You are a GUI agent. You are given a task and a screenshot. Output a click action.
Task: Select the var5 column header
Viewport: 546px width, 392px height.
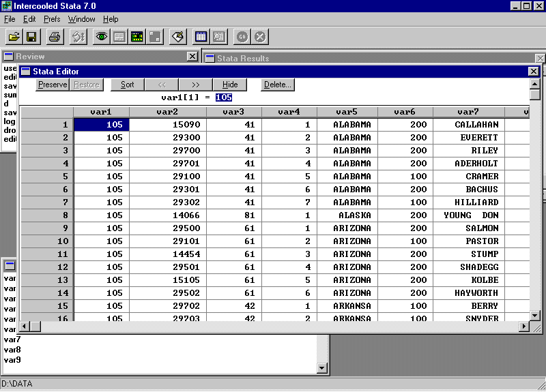[x=346, y=112]
